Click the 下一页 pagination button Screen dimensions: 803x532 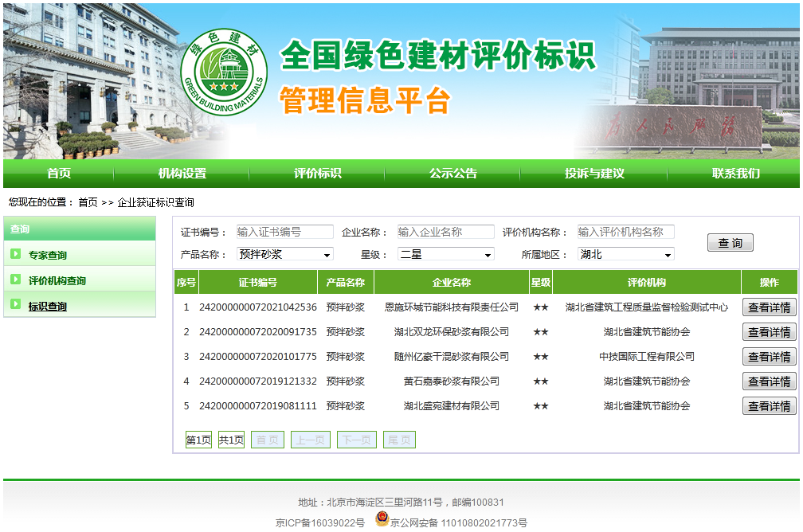pyautogui.click(x=355, y=440)
